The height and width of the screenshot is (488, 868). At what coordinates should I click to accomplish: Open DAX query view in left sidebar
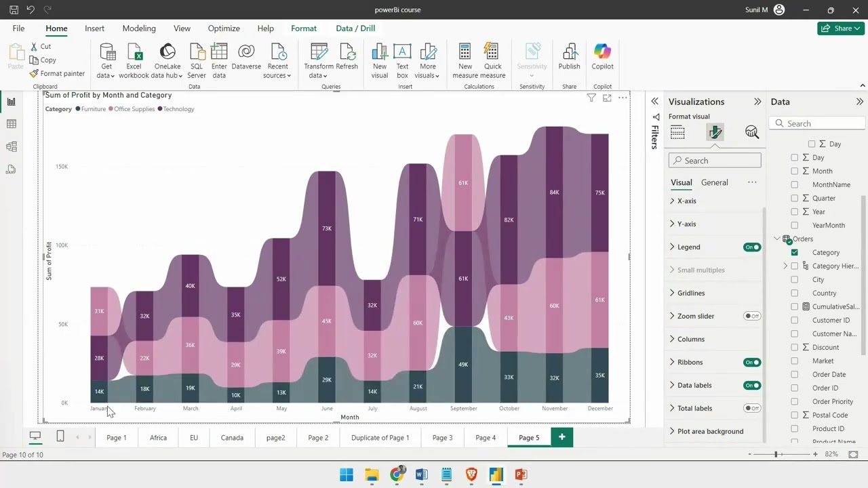click(x=11, y=169)
